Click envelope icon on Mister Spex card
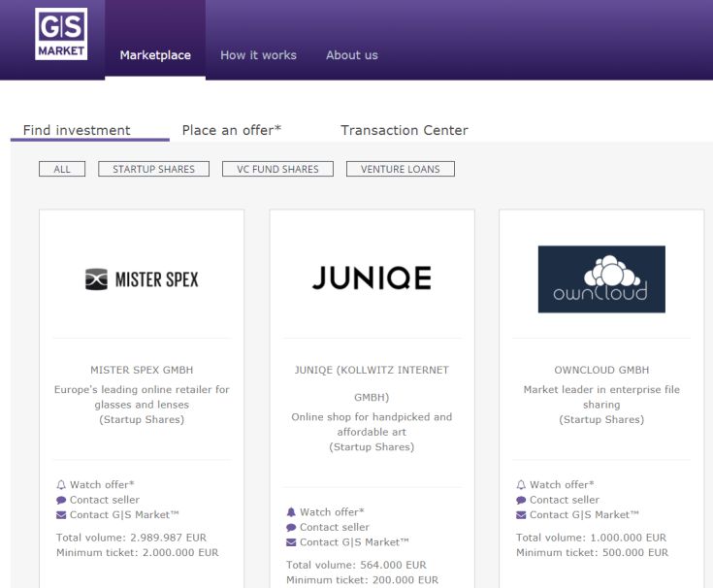 (61, 515)
